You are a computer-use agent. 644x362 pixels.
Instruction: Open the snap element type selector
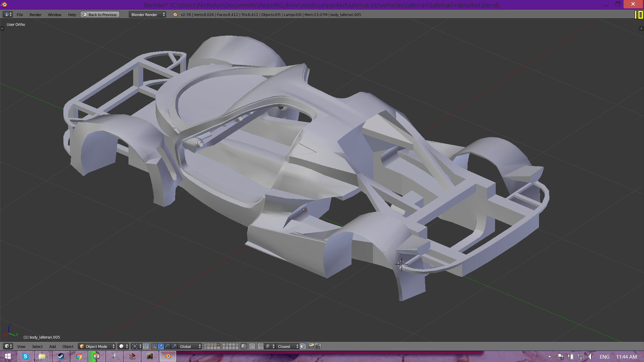(270, 347)
